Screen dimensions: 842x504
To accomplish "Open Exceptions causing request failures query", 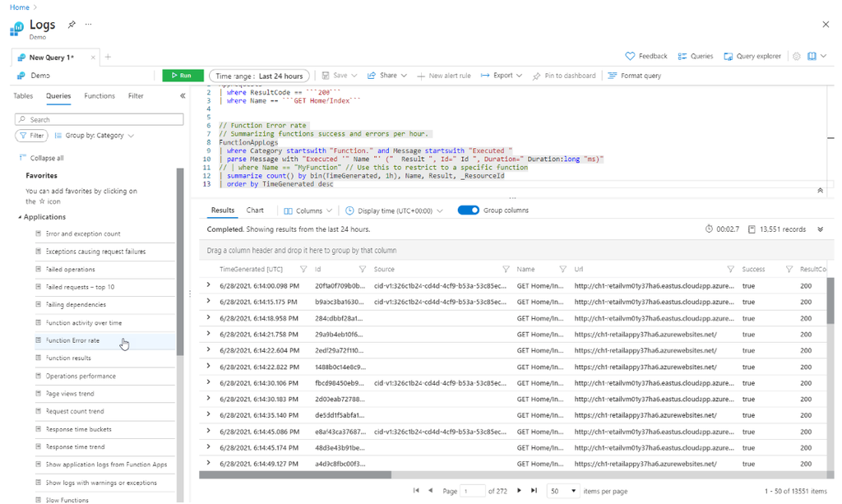I will coord(95,252).
